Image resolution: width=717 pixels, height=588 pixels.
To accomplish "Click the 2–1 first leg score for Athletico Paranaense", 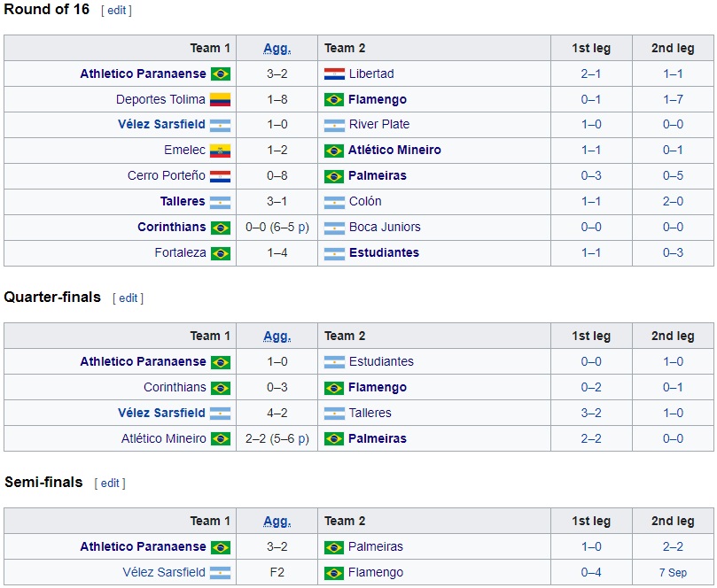I will 591,73.
